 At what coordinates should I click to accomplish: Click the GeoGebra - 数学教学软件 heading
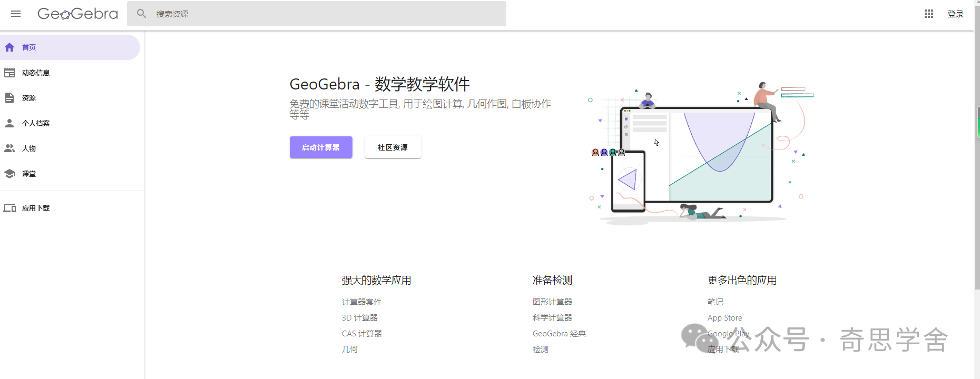[x=380, y=84]
